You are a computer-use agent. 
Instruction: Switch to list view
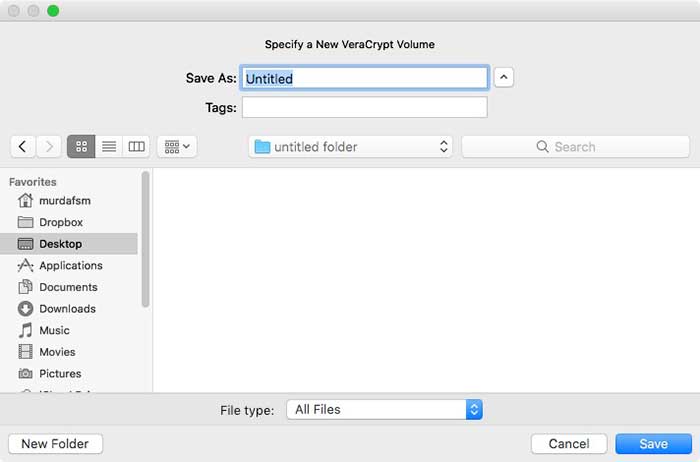point(109,146)
